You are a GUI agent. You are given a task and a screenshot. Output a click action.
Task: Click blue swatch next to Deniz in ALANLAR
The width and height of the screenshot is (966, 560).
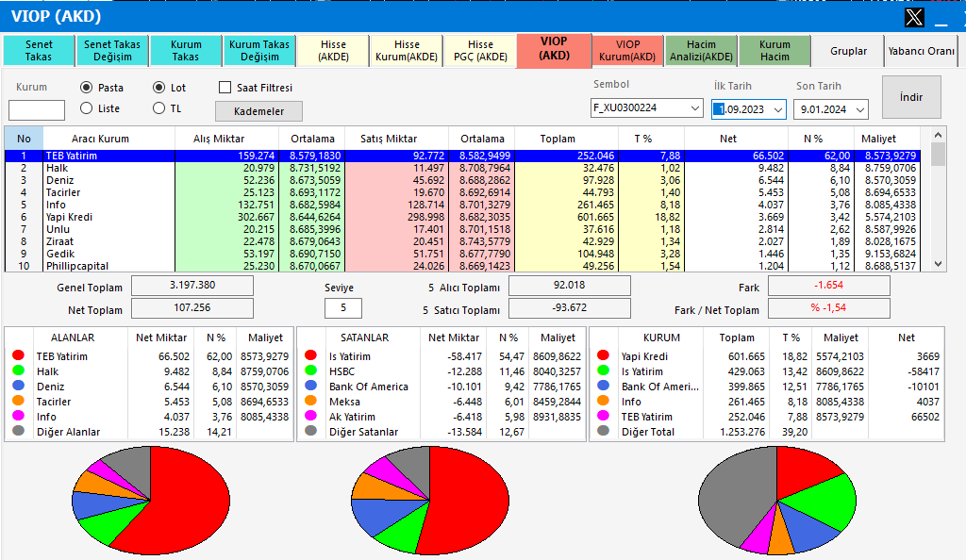pyautogui.click(x=19, y=386)
